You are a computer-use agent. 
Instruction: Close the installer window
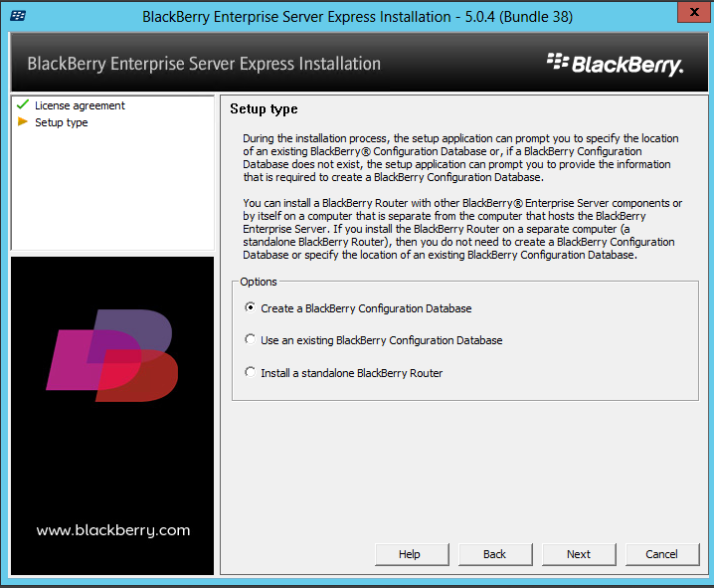(x=694, y=12)
